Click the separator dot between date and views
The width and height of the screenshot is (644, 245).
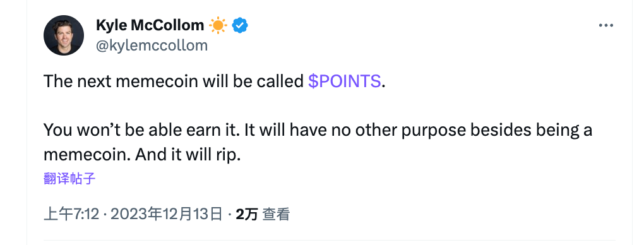coord(229,215)
